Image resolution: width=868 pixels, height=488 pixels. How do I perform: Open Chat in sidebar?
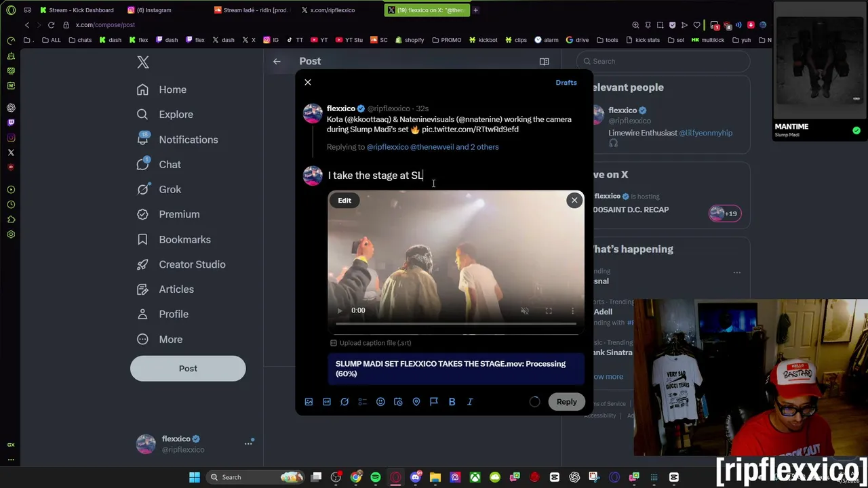(x=159, y=165)
